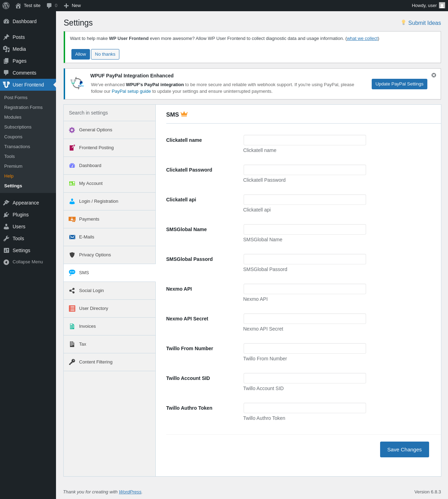Dismiss the PayPal notice with the close icon
448x499 pixels.
[434, 75]
